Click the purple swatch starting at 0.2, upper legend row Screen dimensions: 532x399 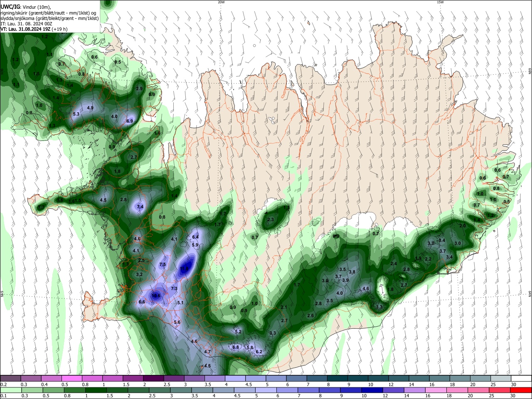click(x=10, y=379)
